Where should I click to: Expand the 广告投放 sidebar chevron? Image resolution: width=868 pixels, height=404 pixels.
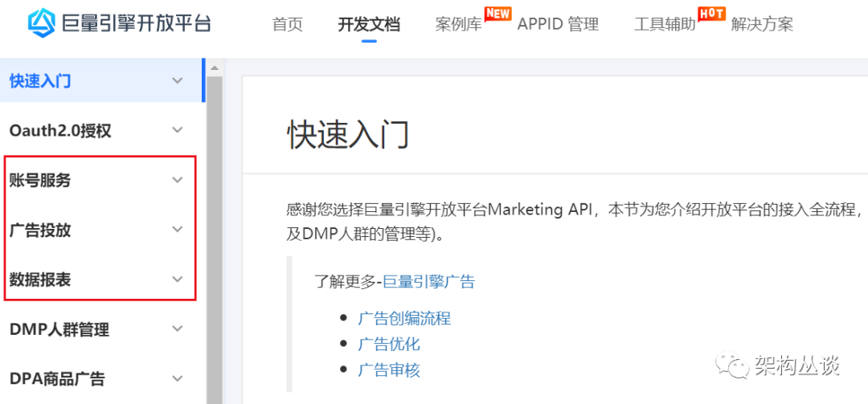177,230
